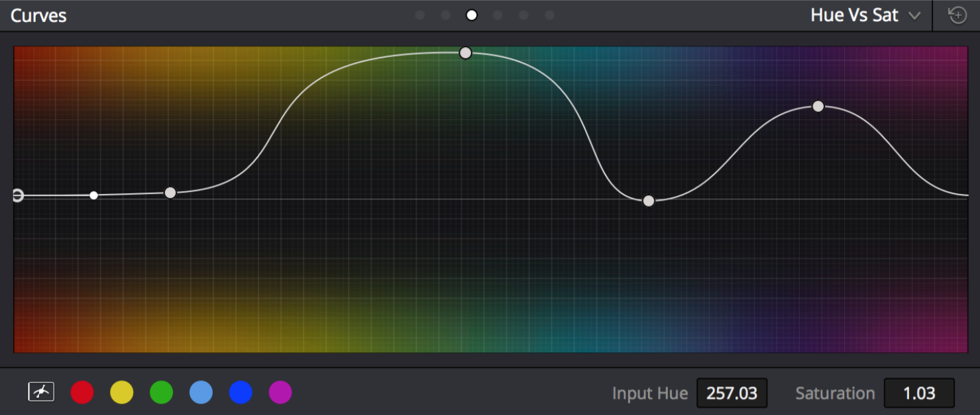Select the control point on the purple peak
The height and width of the screenshot is (415, 980).
(x=818, y=107)
